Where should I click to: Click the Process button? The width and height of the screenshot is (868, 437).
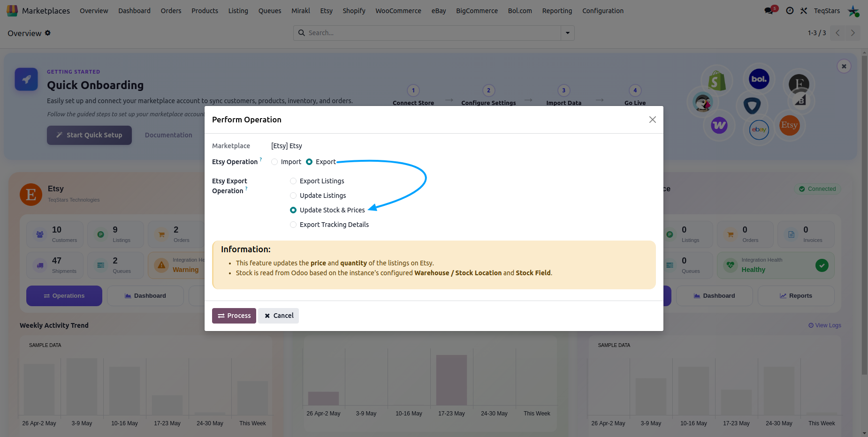(x=234, y=316)
